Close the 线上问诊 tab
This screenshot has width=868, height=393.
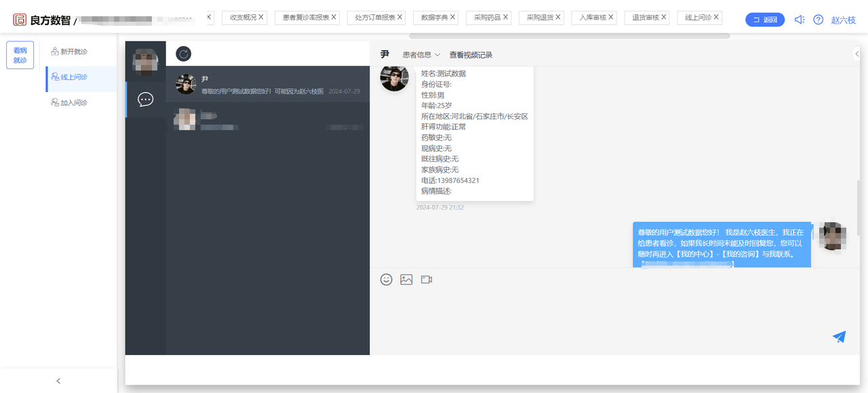[x=717, y=17]
